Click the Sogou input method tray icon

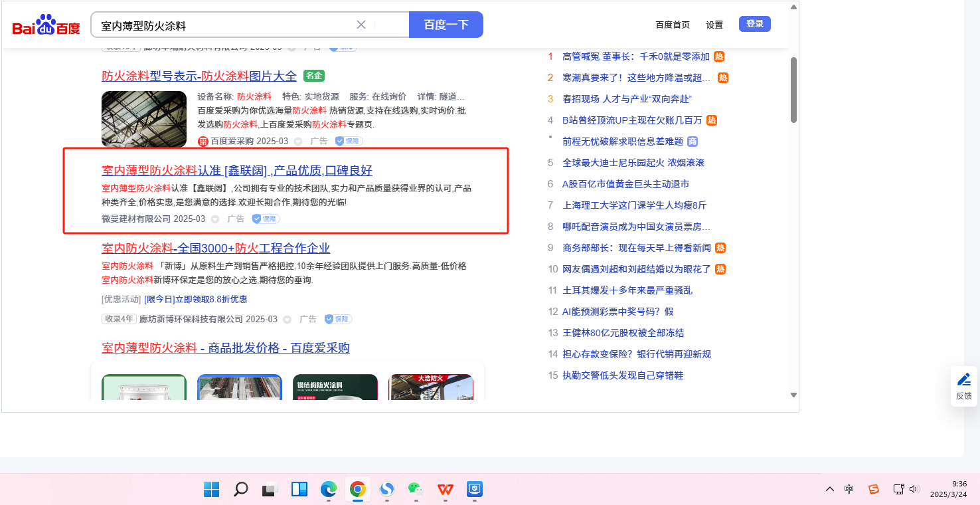pos(874,490)
